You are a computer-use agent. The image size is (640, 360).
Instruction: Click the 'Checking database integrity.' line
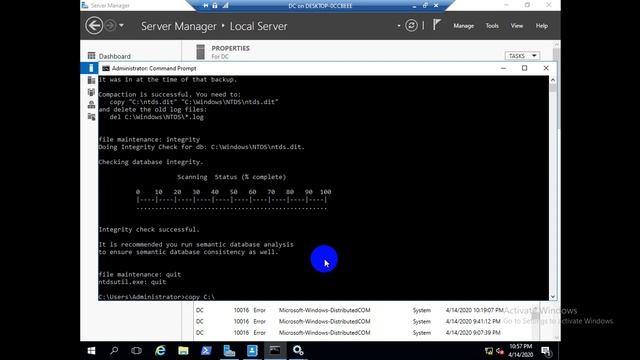click(151, 162)
